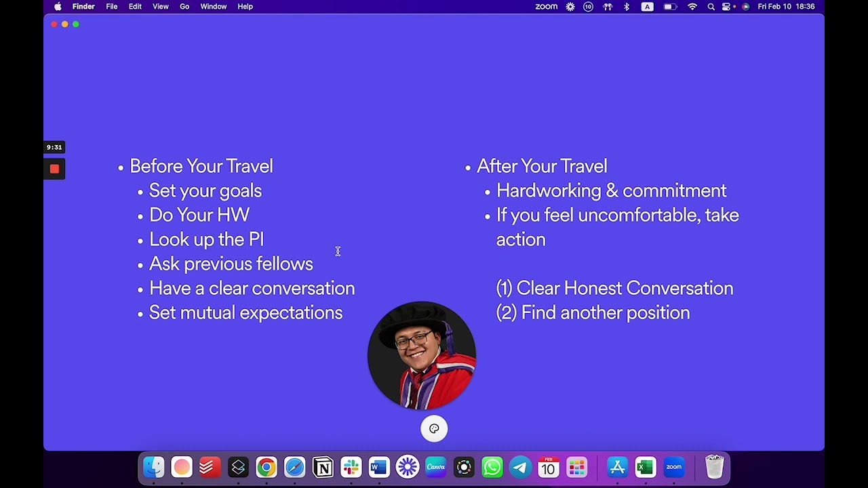Open Launchpad from the dock

(x=577, y=467)
